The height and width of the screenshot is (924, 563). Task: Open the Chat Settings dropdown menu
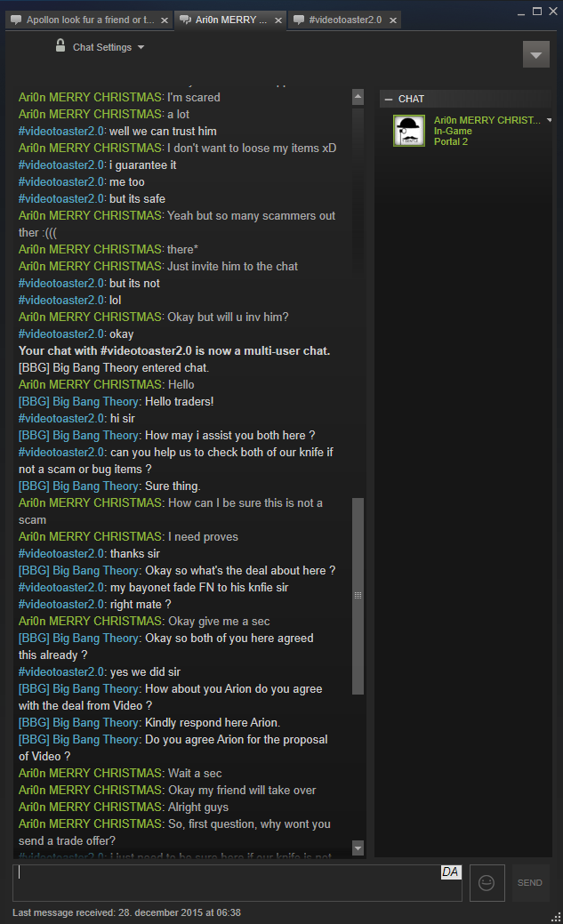[x=108, y=47]
